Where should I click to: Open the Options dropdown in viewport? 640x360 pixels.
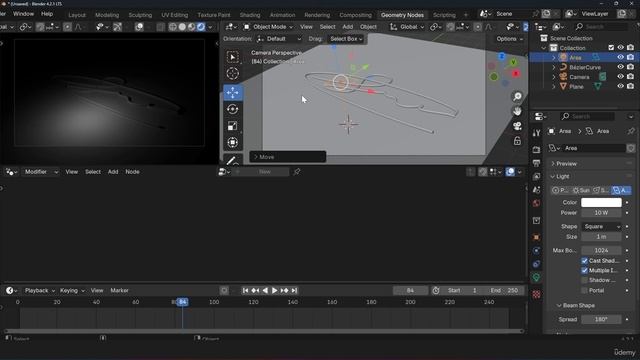point(509,39)
